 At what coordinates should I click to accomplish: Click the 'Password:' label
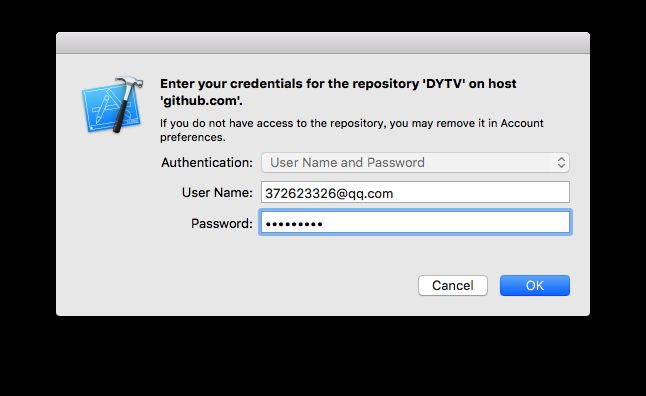pos(222,223)
